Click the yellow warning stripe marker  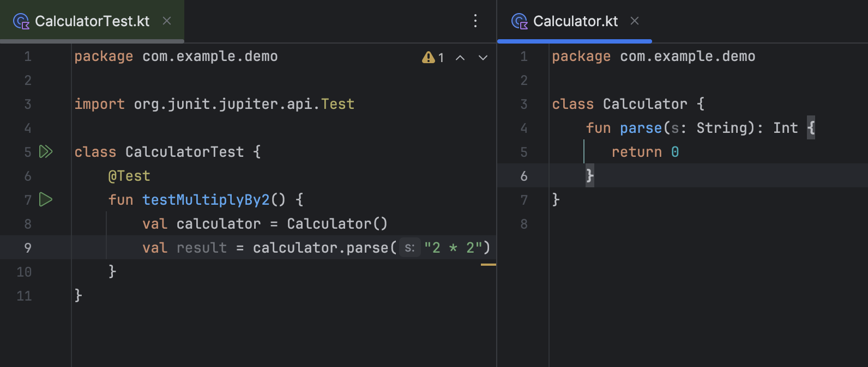(x=489, y=265)
